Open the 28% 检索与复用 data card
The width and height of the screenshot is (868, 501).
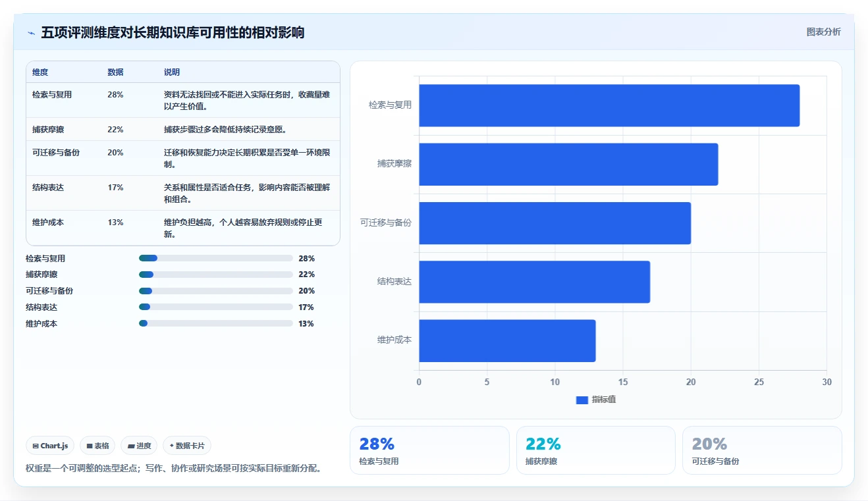(429, 450)
